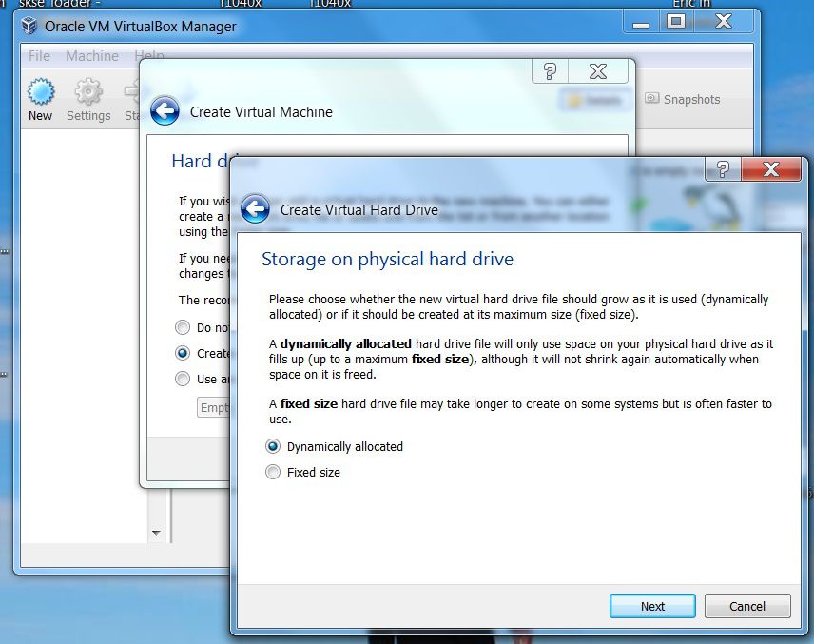This screenshot has height=644, width=814.
Task: Click the 'Create Virtual Machine' title text
Action: tap(262, 111)
